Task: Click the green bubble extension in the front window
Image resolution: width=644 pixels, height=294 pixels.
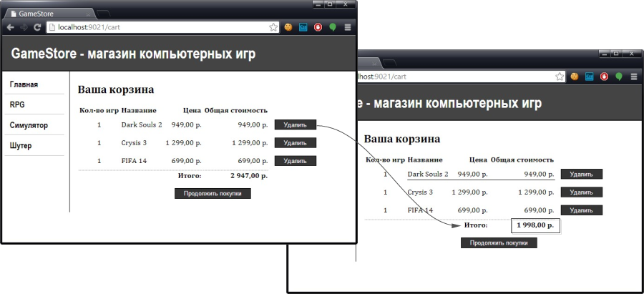Action: pyautogui.click(x=333, y=27)
